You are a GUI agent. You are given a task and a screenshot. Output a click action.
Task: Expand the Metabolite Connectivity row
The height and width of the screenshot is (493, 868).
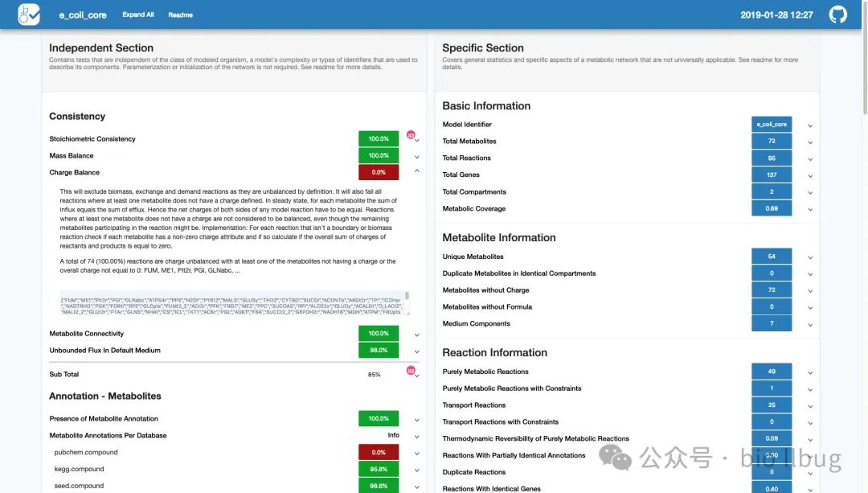click(417, 335)
